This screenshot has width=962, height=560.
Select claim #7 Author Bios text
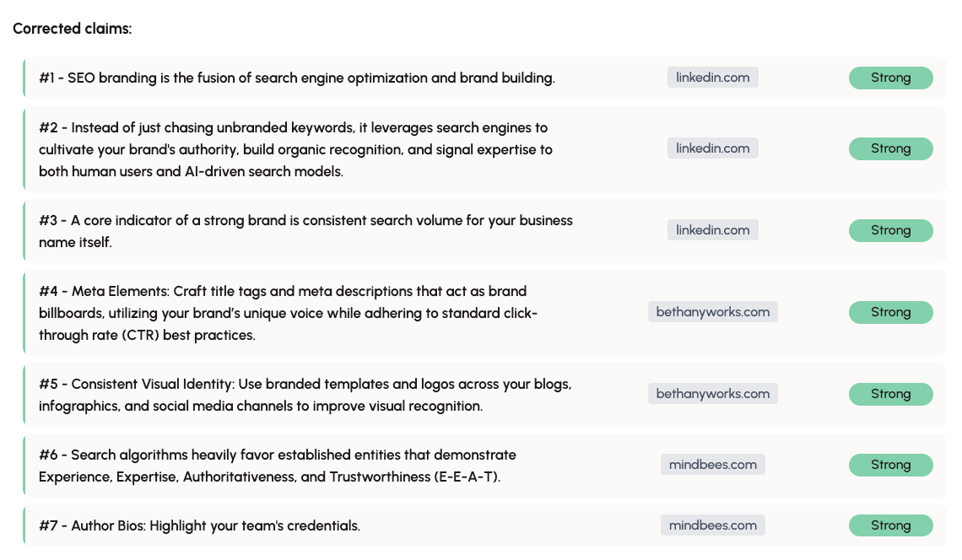[x=199, y=525]
